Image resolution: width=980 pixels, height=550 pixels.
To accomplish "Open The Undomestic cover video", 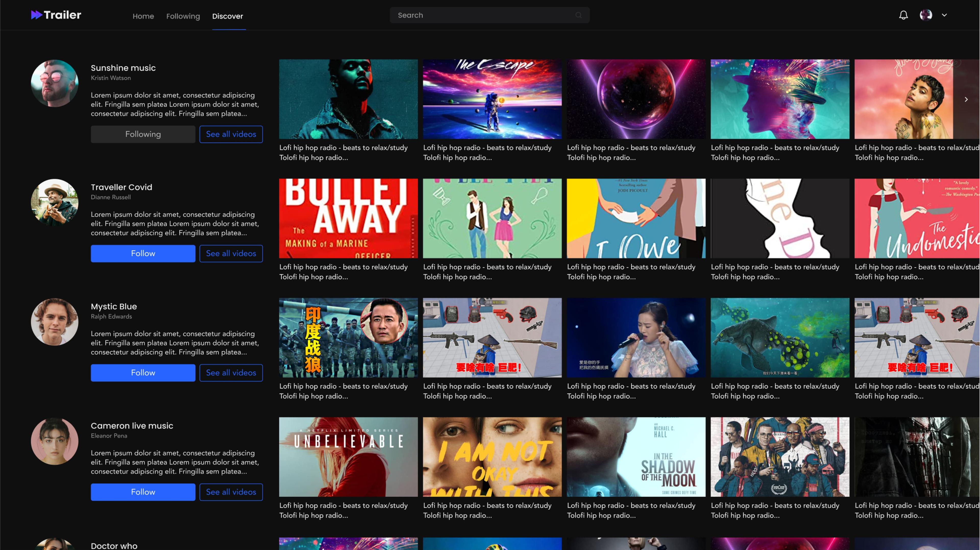I will tap(917, 219).
